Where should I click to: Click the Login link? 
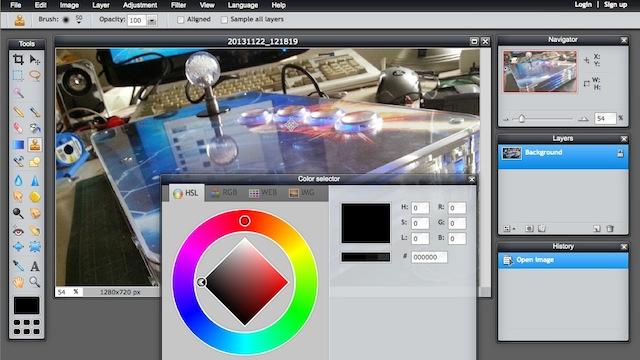583,4
